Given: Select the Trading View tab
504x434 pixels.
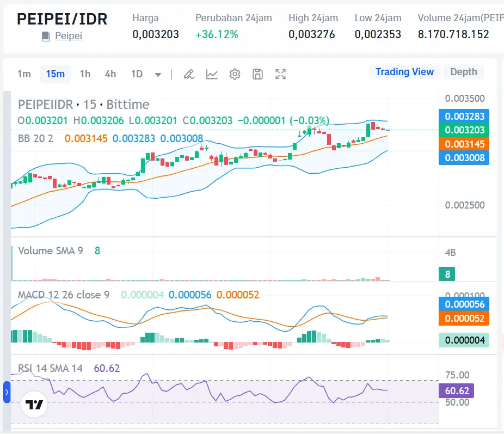Looking at the screenshot, I should (405, 72).
